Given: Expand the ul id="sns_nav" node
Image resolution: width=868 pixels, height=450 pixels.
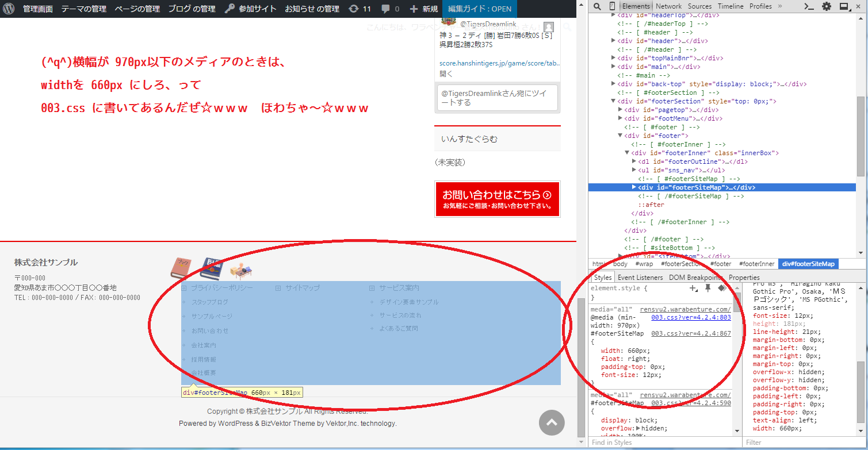Looking at the screenshot, I should pyautogui.click(x=634, y=170).
